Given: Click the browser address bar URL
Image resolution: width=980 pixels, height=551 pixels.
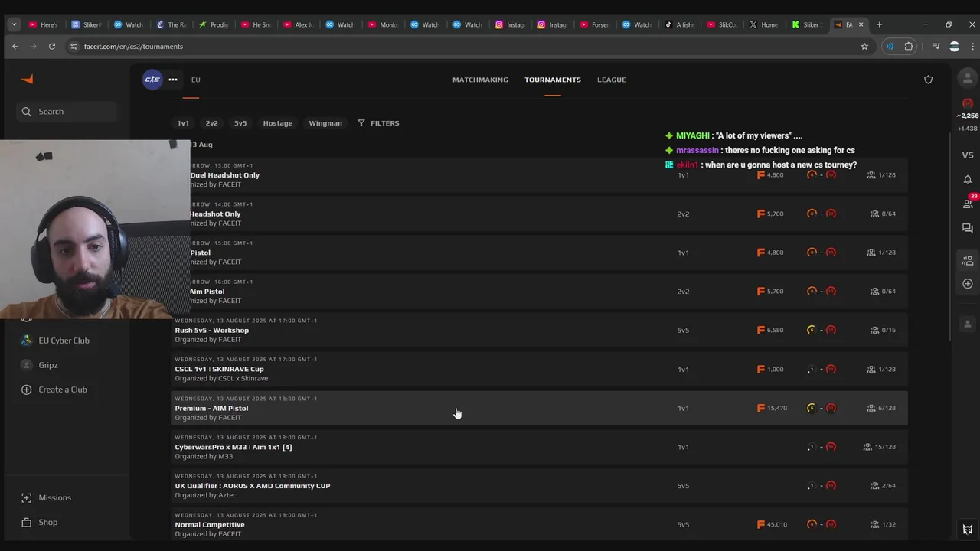Looking at the screenshot, I should [x=133, y=47].
